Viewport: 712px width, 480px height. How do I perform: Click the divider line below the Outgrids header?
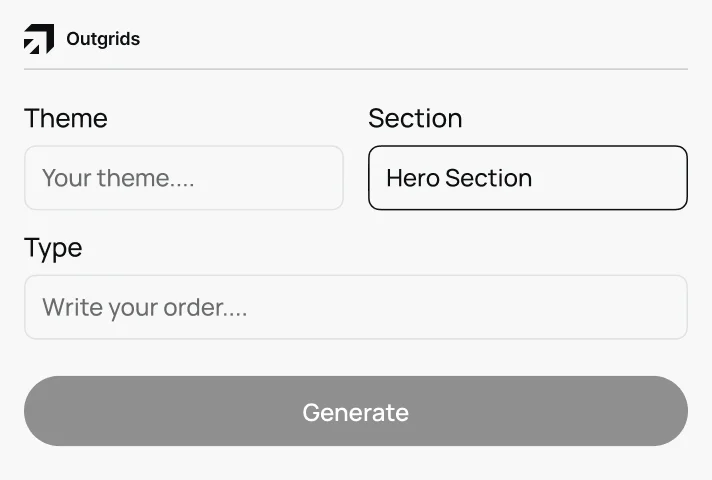(x=355, y=69)
